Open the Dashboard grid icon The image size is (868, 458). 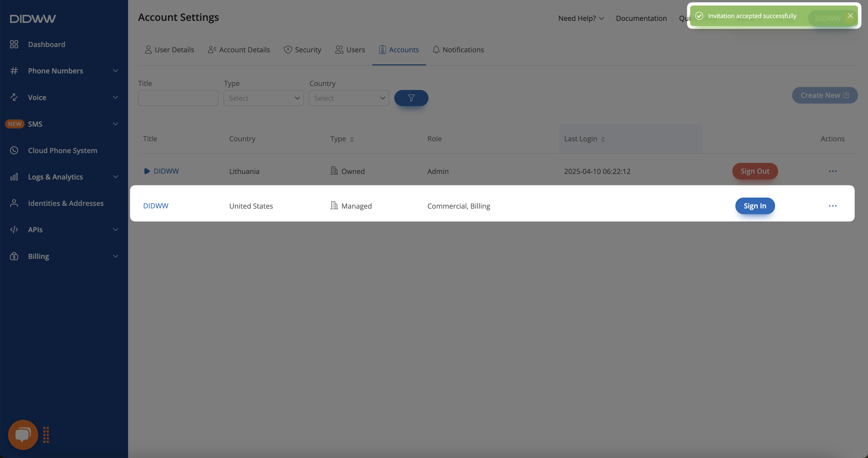[x=14, y=44]
